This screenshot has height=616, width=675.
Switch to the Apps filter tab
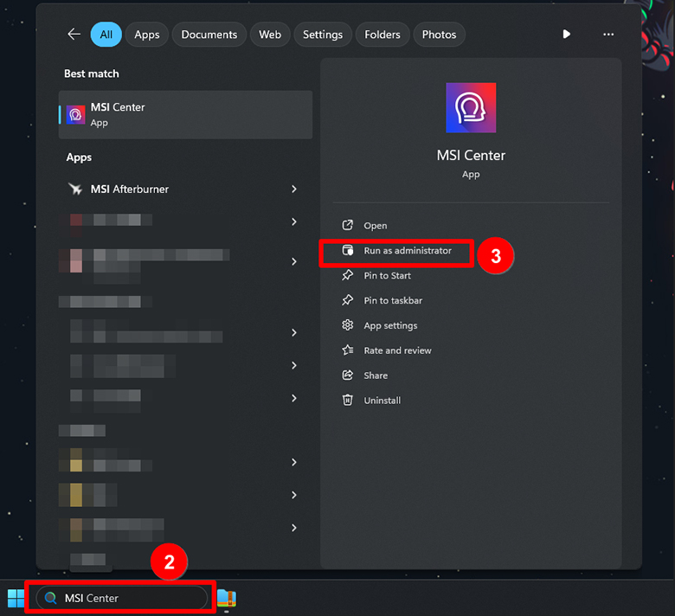(x=147, y=35)
